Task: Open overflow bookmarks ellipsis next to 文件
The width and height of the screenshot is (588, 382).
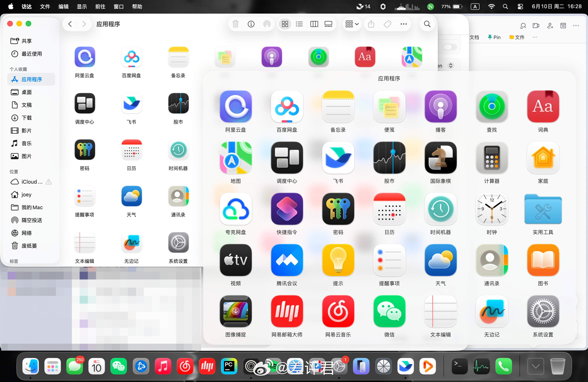Action: pyautogui.click(x=535, y=37)
